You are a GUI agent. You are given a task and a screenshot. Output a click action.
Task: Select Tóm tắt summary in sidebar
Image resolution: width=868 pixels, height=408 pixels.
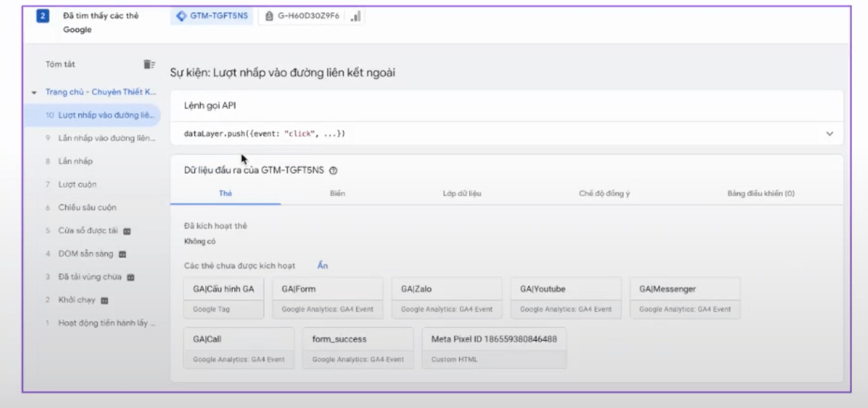click(60, 64)
